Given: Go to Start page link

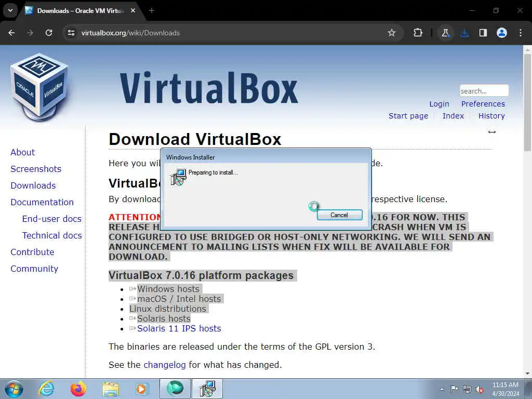Looking at the screenshot, I should 408,116.
